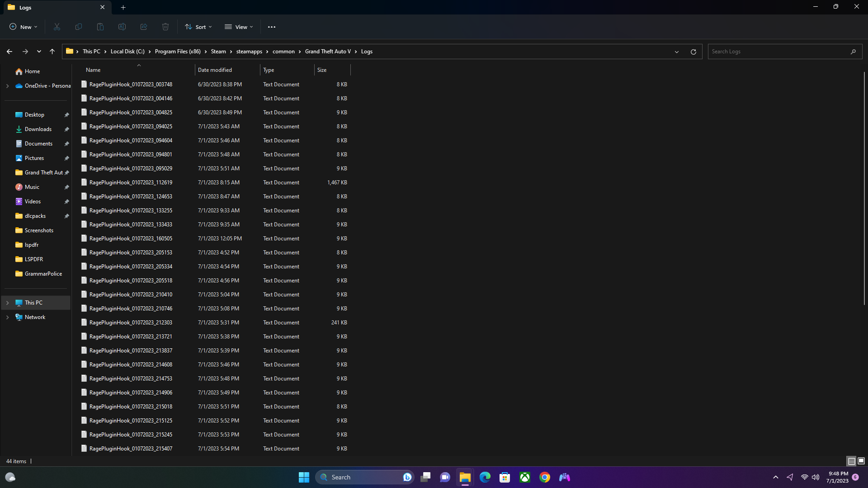Viewport: 868px width, 488px height.
Task: Click the Rename icon in toolbar
Action: pyautogui.click(x=122, y=27)
